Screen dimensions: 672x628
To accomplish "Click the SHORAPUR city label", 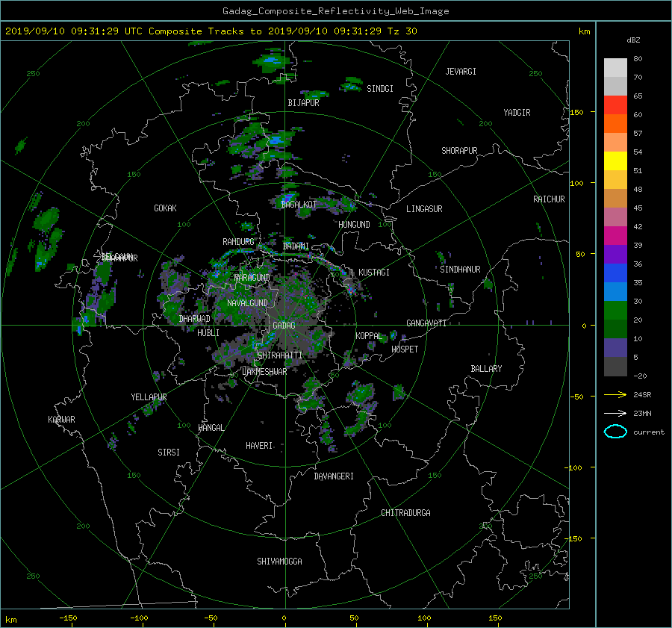I will tap(459, 151).
